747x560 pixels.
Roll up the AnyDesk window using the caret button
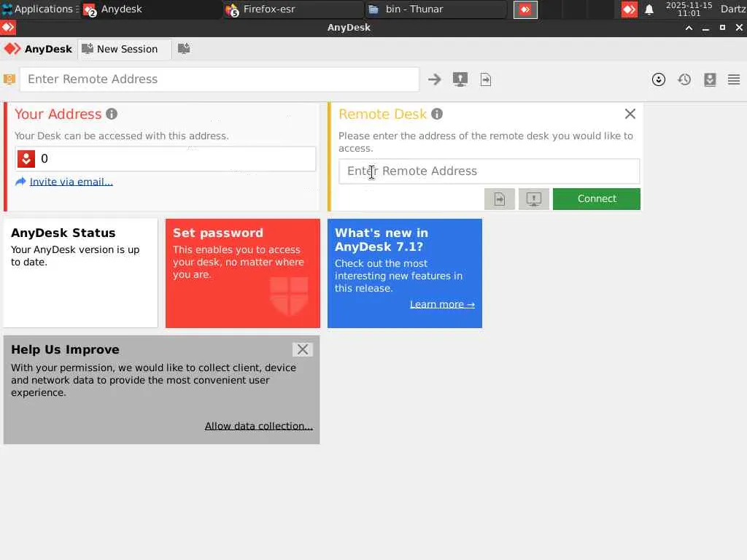[x=689, y=28]
